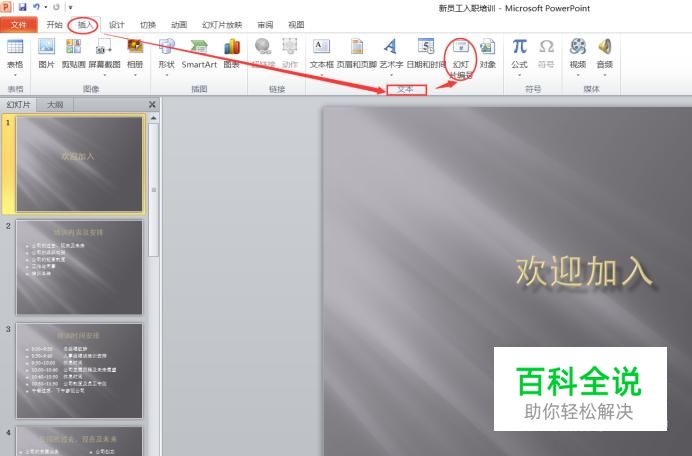Click the thumbnail pane scroll-up arrow

(153, 118)
